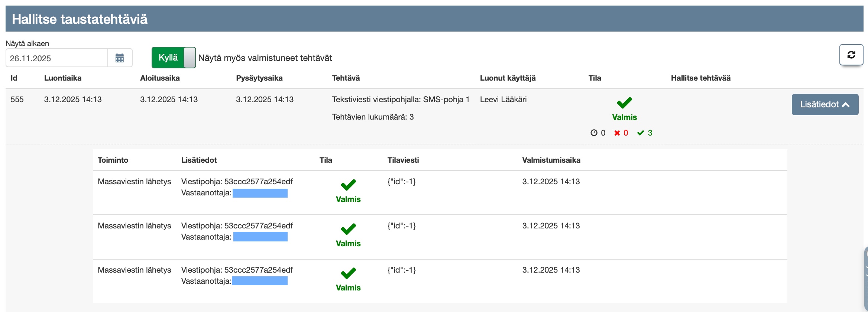
Task: Click the Aloitusaika column header
Action: click(x=160, y=78)
